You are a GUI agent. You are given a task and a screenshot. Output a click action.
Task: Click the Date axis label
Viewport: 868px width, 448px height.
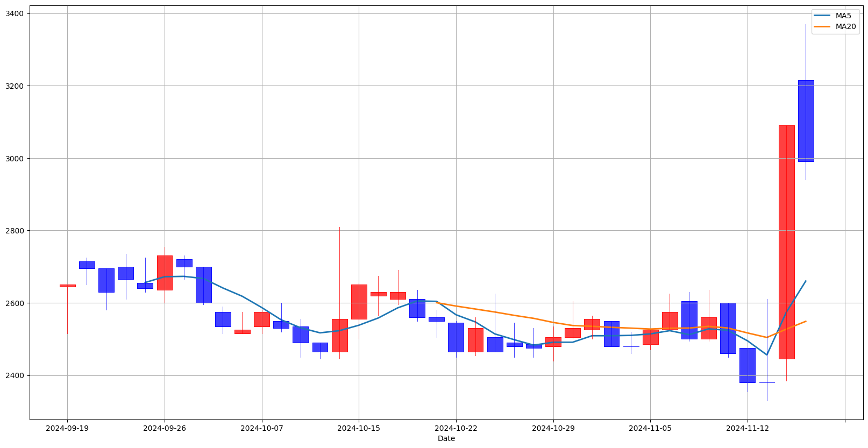tap(446, 438)
